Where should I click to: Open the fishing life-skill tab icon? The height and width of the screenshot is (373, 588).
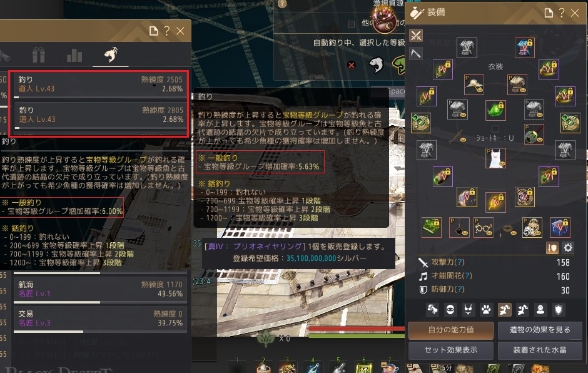click(x=111, y=55)
